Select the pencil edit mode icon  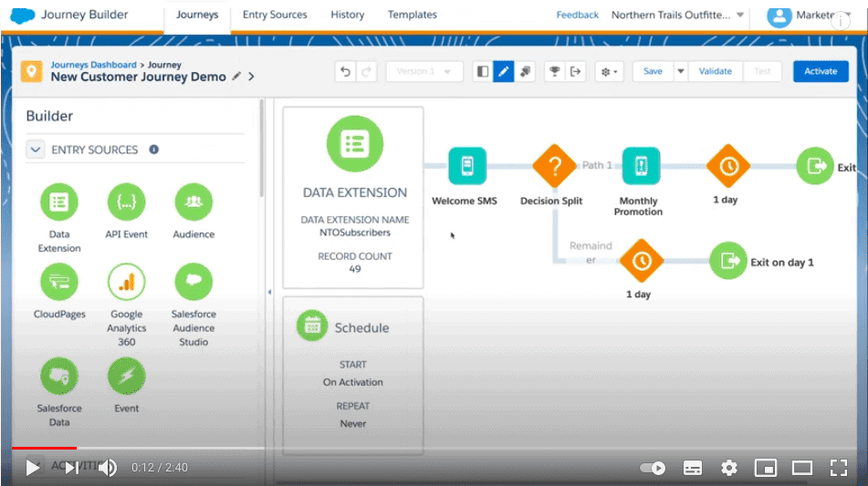[x=503, y=71]
